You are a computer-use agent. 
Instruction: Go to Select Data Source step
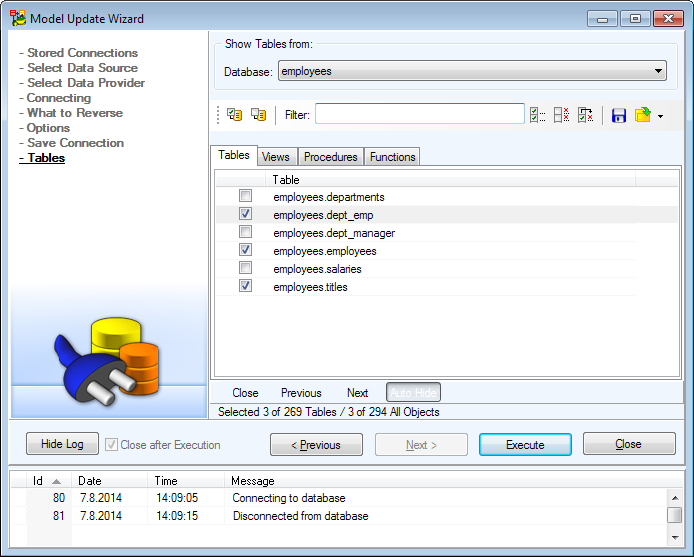[x=82, y=68]
